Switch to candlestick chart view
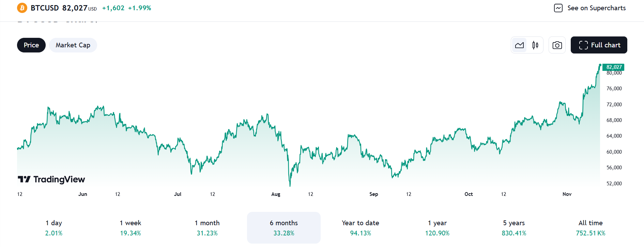The height and width of the screenshot is (247, 644). 535,45
